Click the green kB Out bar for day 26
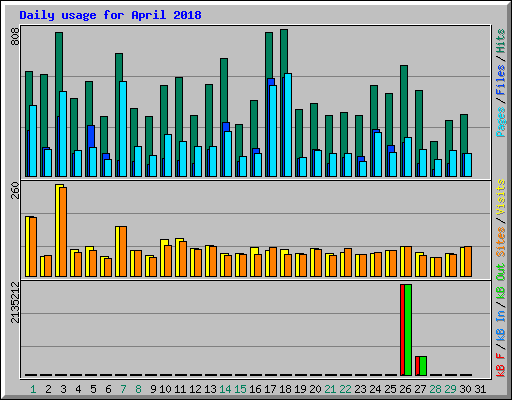 click(408, 330)
